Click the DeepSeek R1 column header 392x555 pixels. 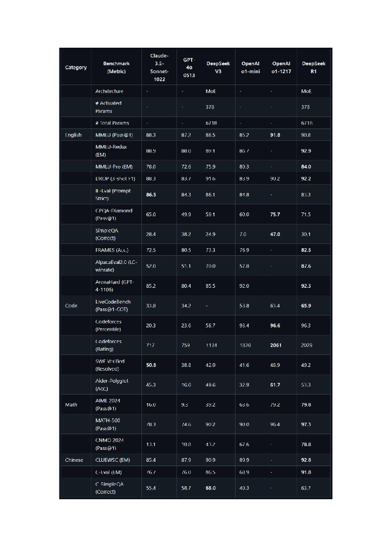[x=313, y=67]
